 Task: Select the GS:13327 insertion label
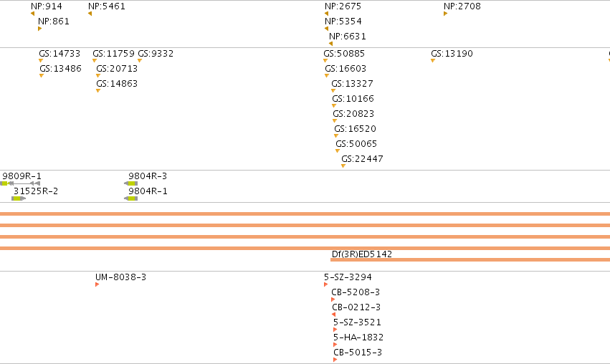tap(352, 84)
